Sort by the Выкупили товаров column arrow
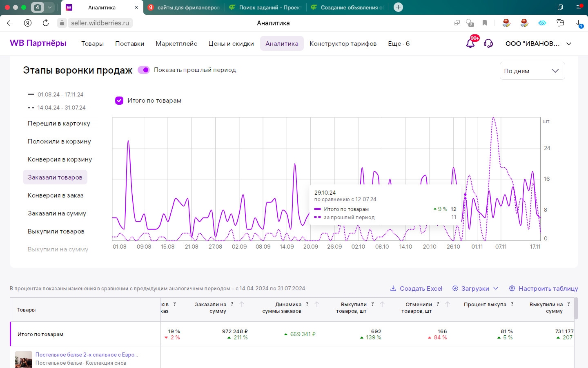 [x=382, y=304]
